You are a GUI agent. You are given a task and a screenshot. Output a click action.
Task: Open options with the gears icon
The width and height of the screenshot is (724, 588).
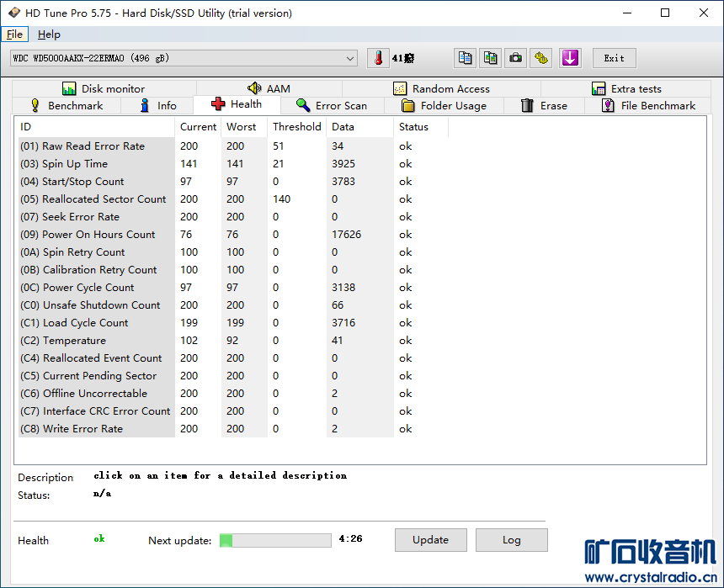click(541, 58)
